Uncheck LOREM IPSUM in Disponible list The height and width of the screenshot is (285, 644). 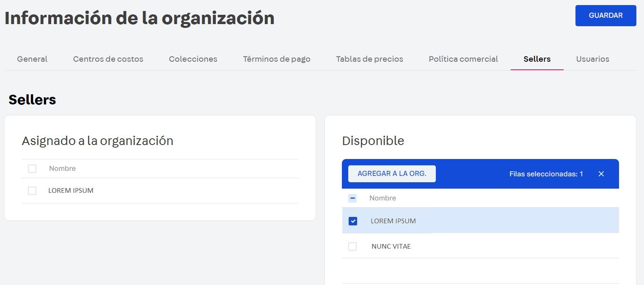point(353,221)
